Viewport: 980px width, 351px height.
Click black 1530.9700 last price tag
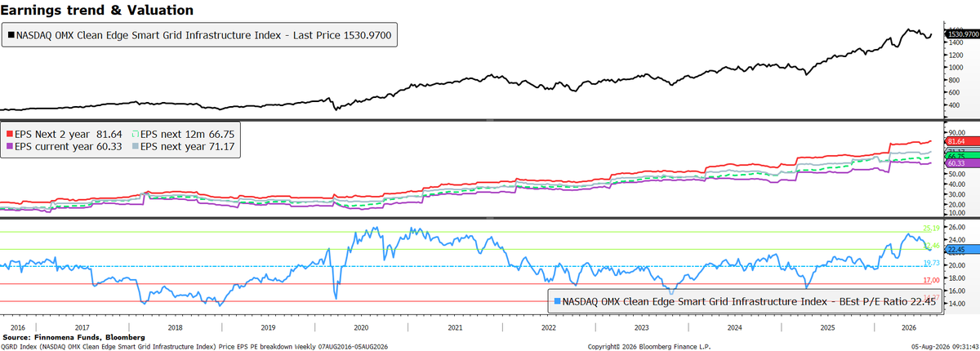[962, 33]
